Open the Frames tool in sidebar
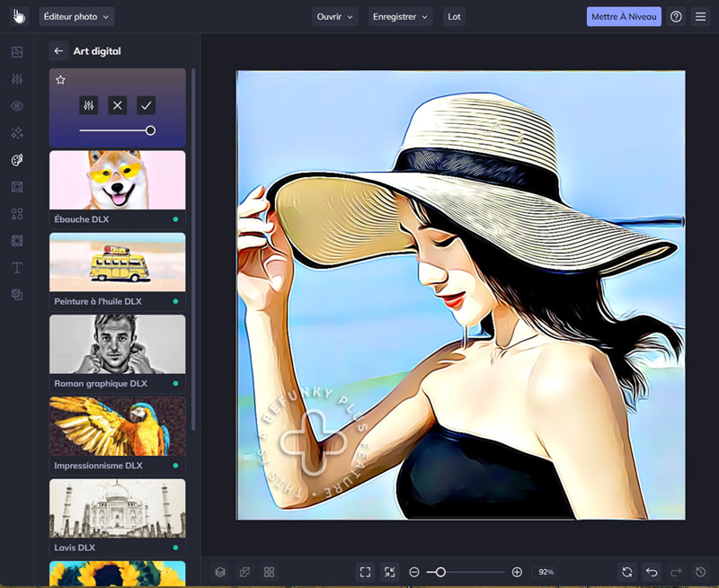 click(17, 187)
